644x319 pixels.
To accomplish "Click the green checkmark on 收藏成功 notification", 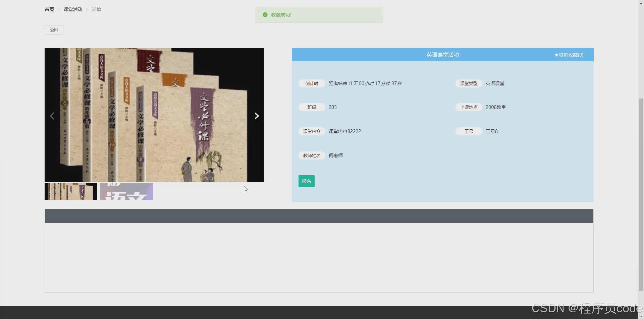I will tap(265, 15).
